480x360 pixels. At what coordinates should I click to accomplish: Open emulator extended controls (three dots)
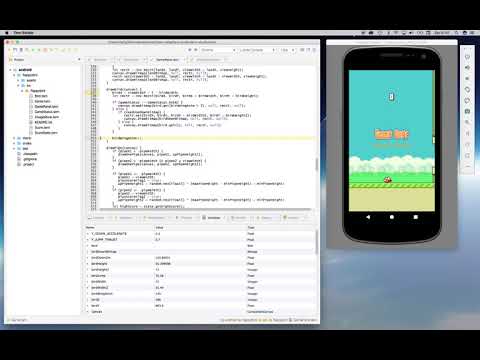pyautogui.click(x=467, y=166)
